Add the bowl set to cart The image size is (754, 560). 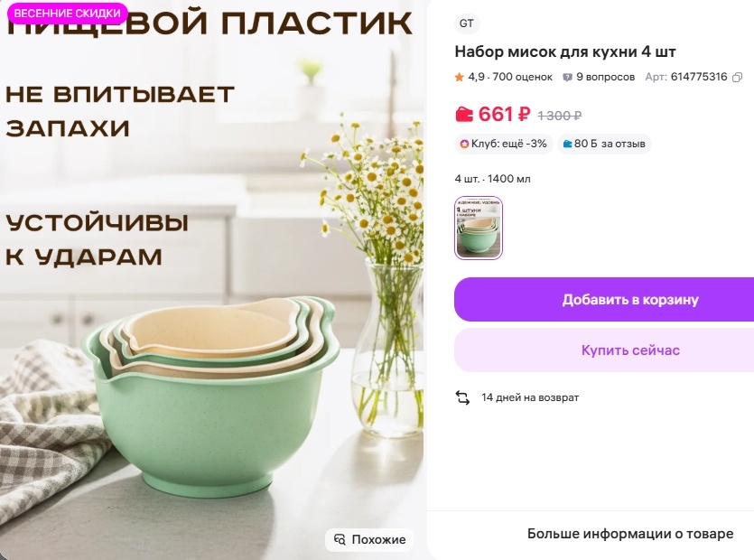[x=604, y=299]
